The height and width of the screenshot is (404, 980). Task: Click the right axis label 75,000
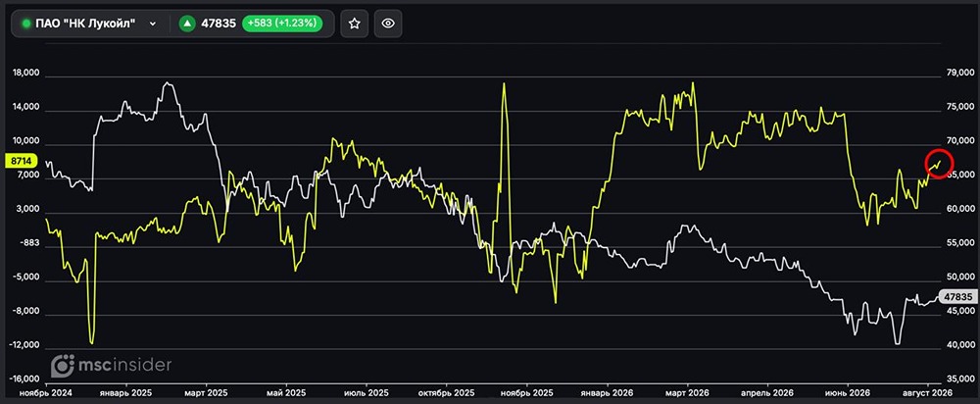coord(960,108)
